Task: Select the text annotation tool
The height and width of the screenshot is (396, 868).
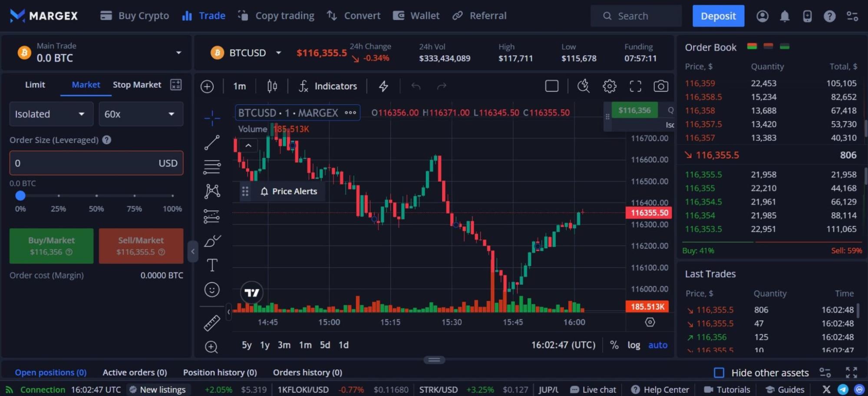Action: click(x=212, y=265)
